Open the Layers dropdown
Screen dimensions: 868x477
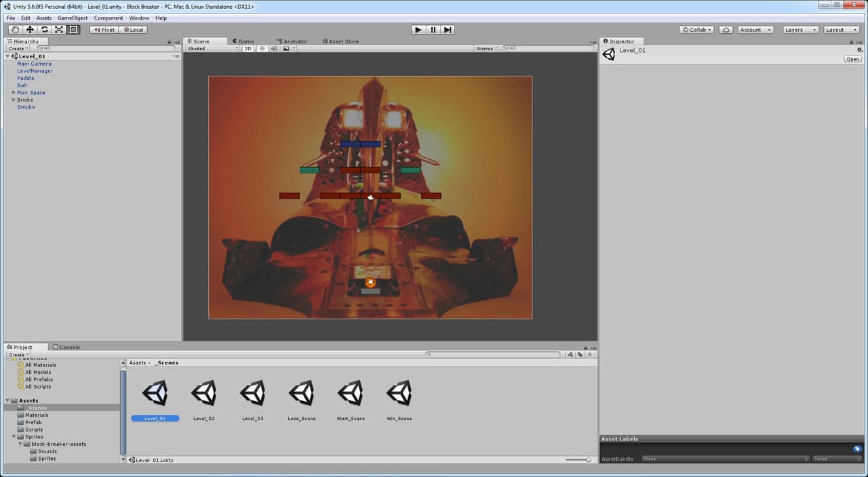click(x=800, y=30)
